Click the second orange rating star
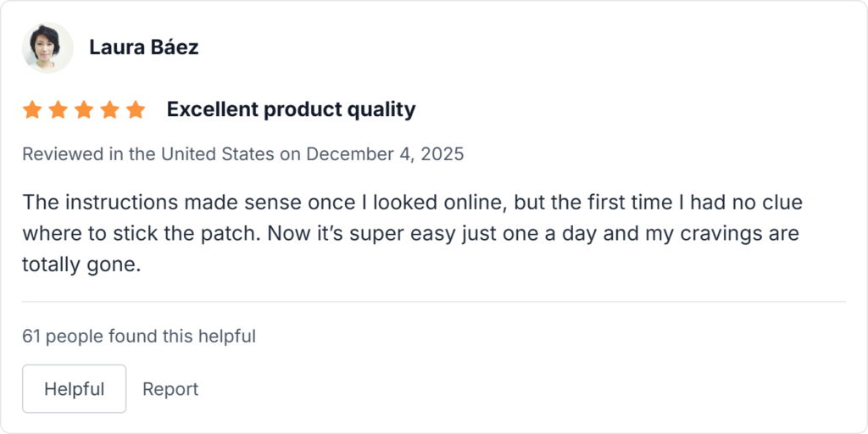This screenshot has height=434, width=868. pyautogui.click(x=58, y=110)
